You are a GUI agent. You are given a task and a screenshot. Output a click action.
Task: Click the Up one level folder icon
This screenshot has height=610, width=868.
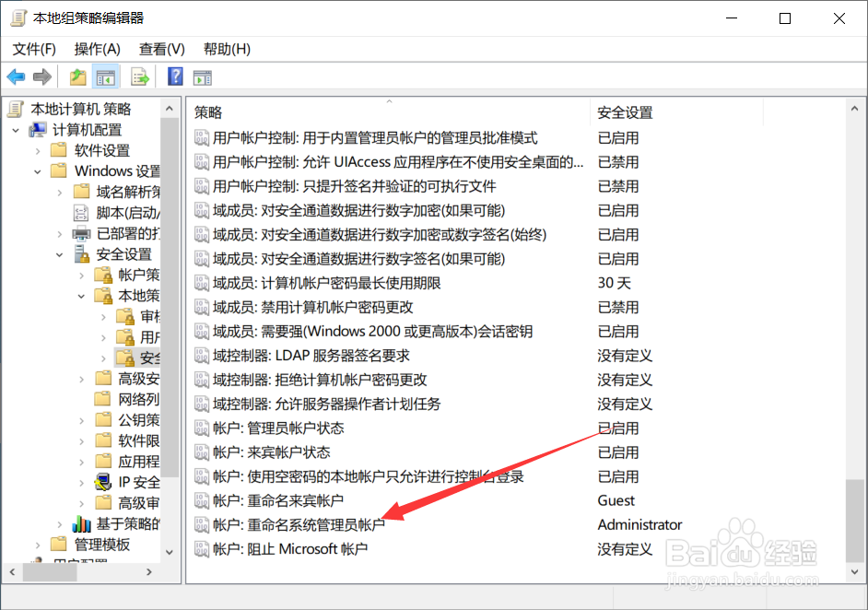(x=78, y=76)
